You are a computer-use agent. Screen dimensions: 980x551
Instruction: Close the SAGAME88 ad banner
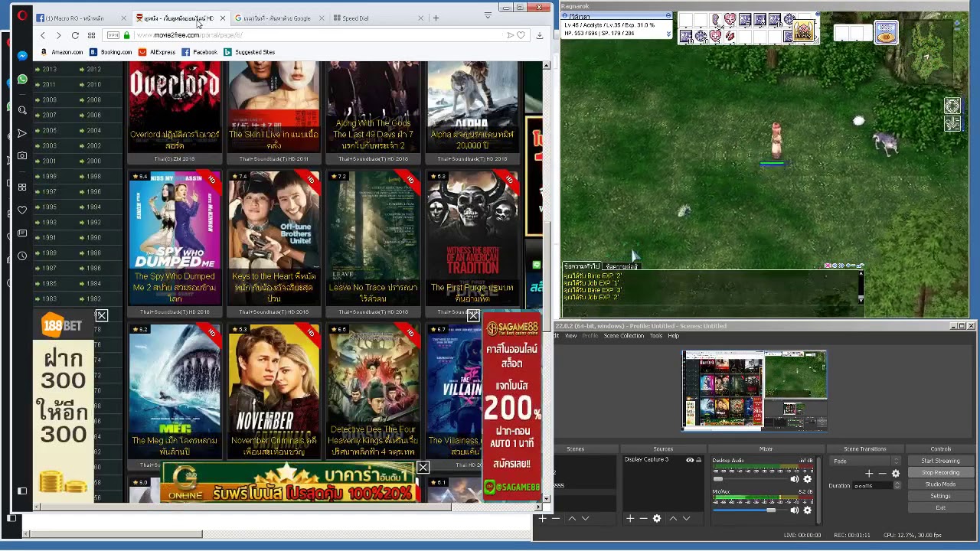click(473, 316)
